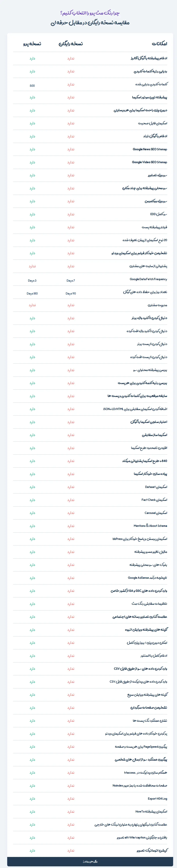Click the 'نسخه پرو' column header
Screen dimensions: 177x868
(x=32, y=44)
